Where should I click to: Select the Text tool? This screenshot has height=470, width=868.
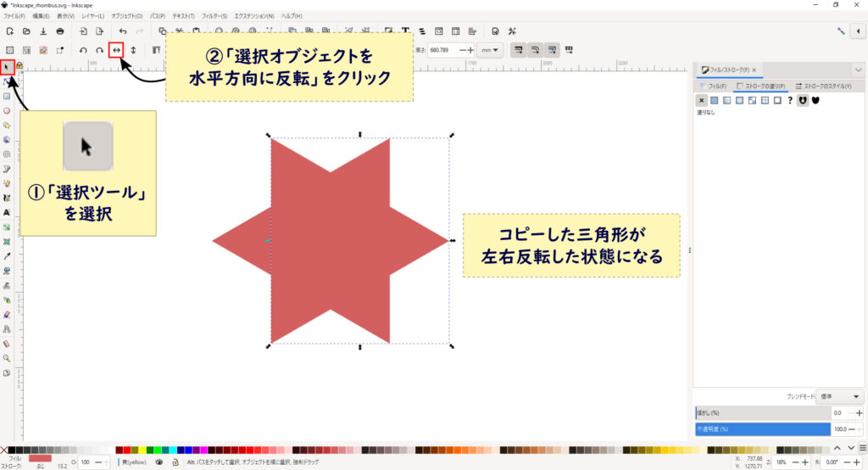7,212
